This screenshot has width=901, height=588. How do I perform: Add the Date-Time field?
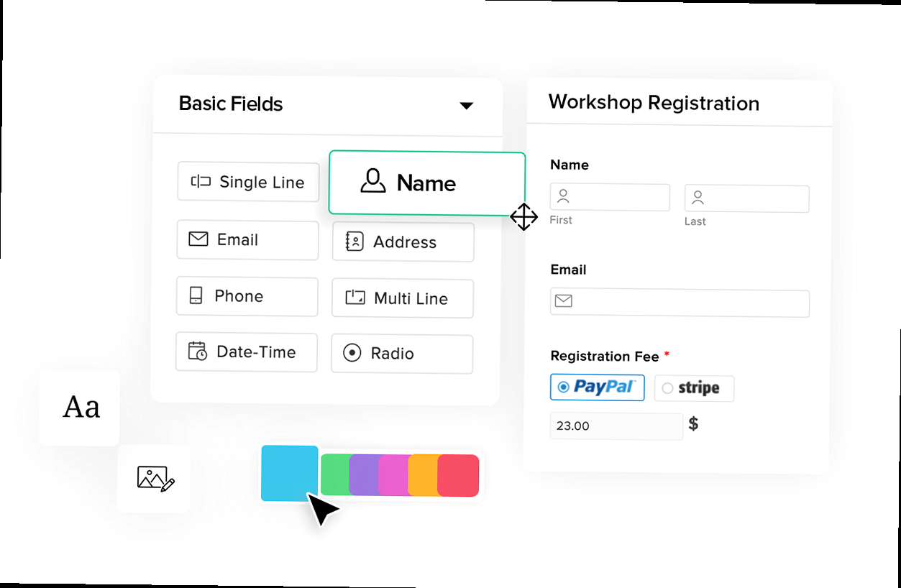click(x=246, y=352)
